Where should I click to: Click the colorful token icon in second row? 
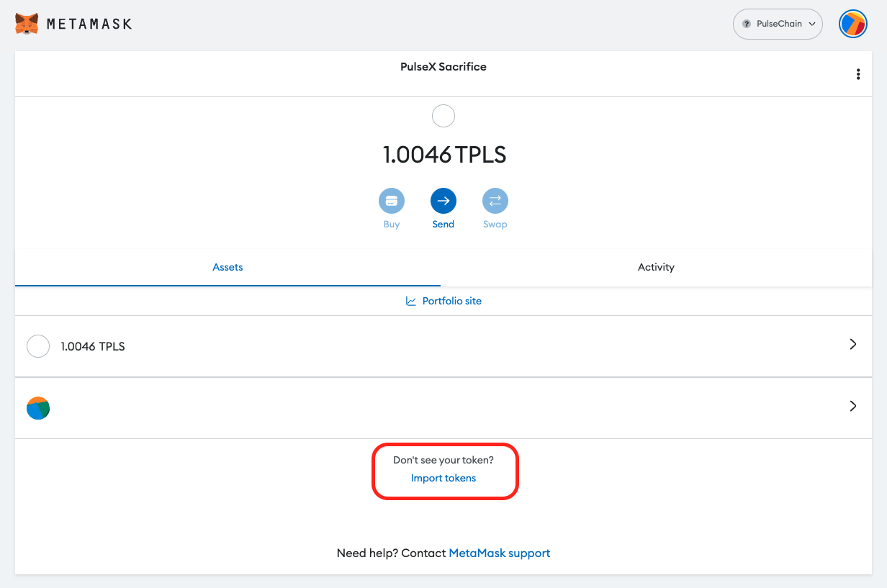pyautogui.click(x=38, y=408)
